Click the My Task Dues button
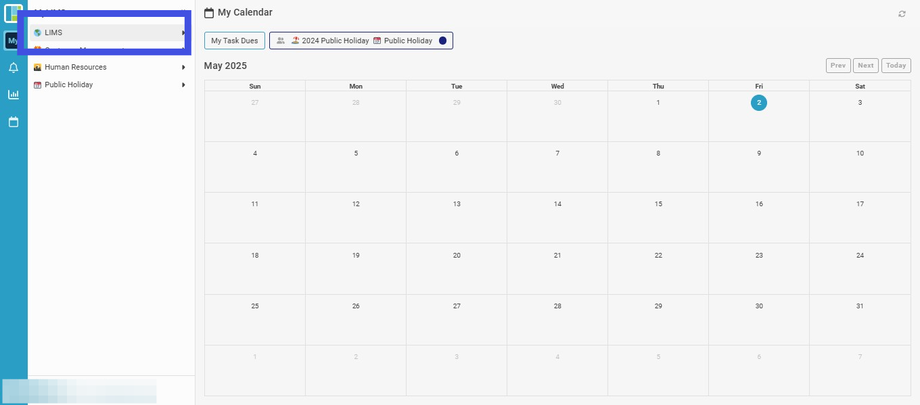Image resolution: width=920 pixels, height=405 pixels. click(235, 40)
